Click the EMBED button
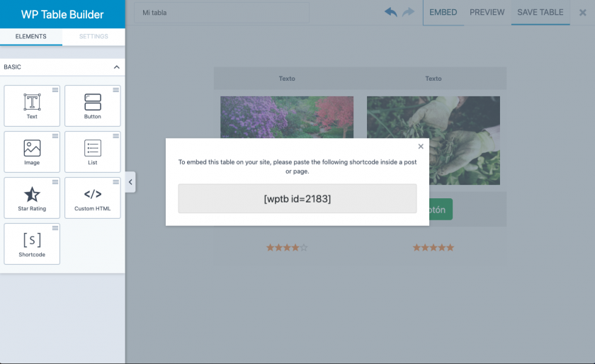This screenshot has width=595, height=364. [x=443, y=12]
